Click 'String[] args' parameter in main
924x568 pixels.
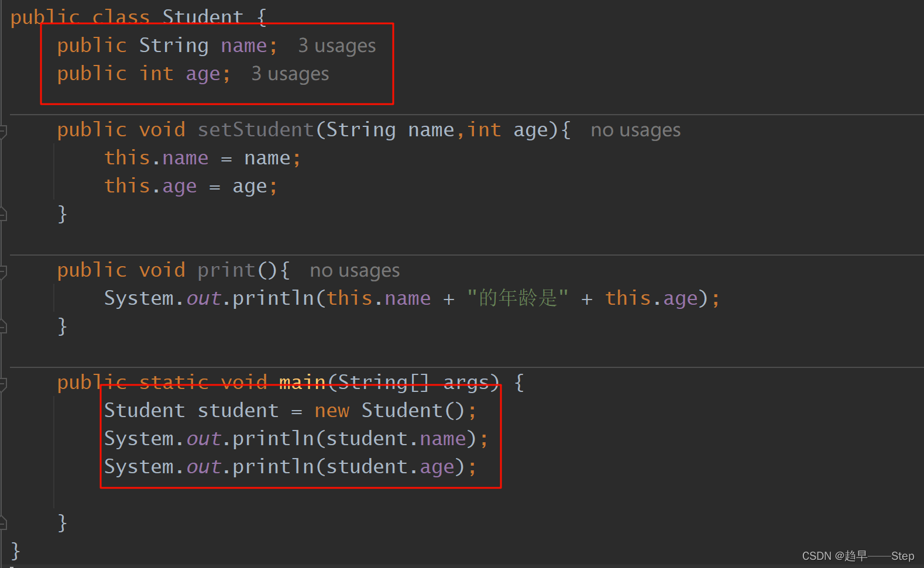(413, 383)
